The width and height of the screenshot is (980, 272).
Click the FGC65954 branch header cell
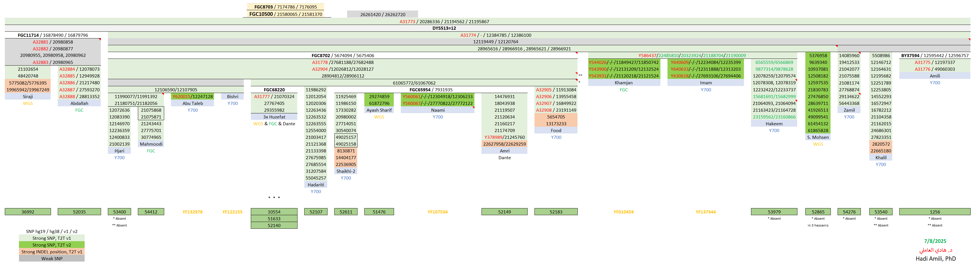431,90
